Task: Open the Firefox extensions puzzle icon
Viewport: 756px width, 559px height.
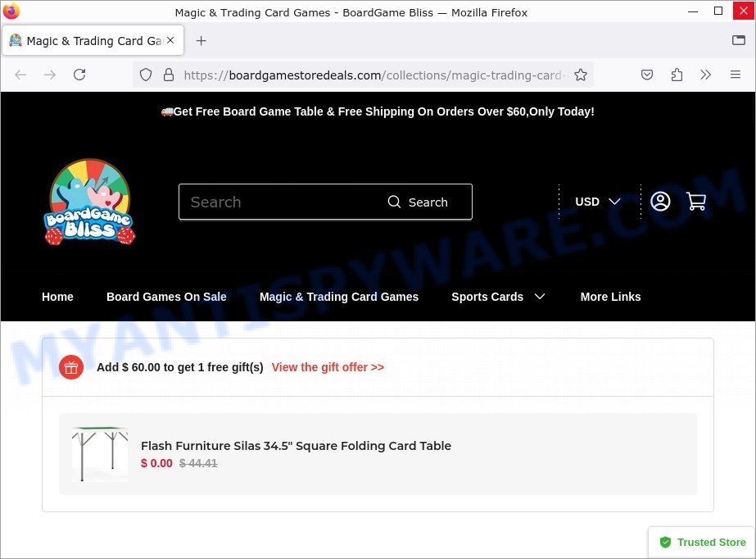Action: 677,75
